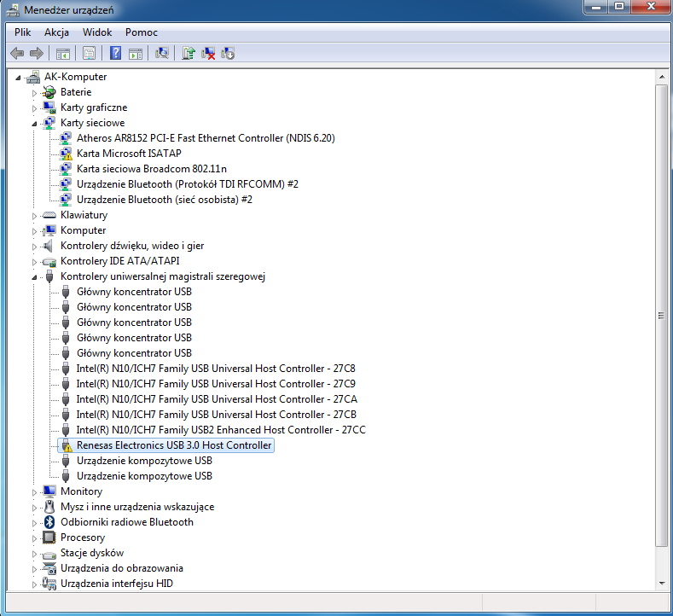Click the AK-Komputer root computer icon
This screenshot has width=673, height=616.
tap(33, 77)
